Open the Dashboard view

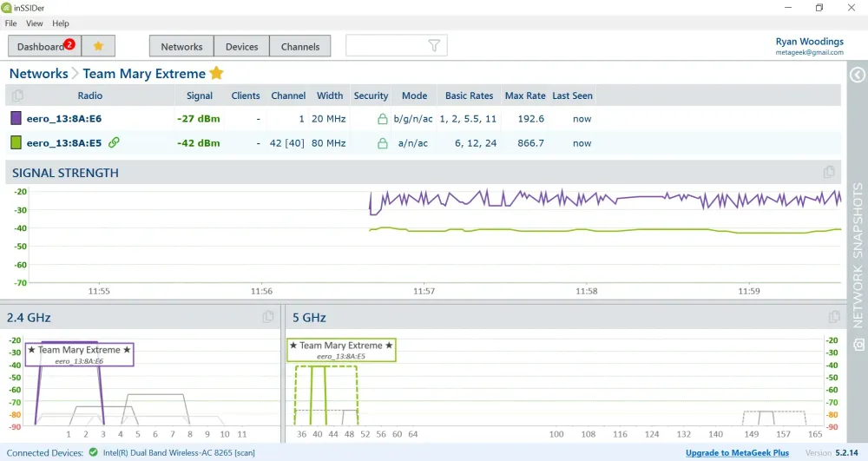point(43,46)
